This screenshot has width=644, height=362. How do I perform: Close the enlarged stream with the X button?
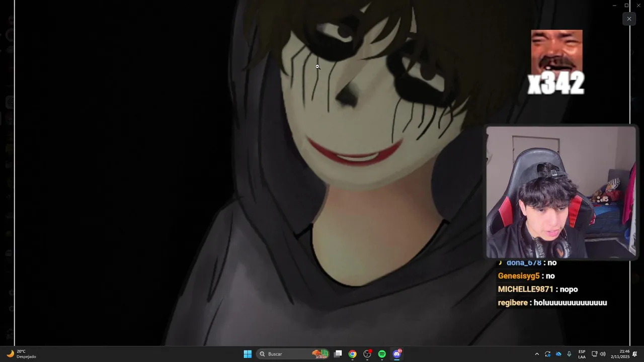coord(629,19)
